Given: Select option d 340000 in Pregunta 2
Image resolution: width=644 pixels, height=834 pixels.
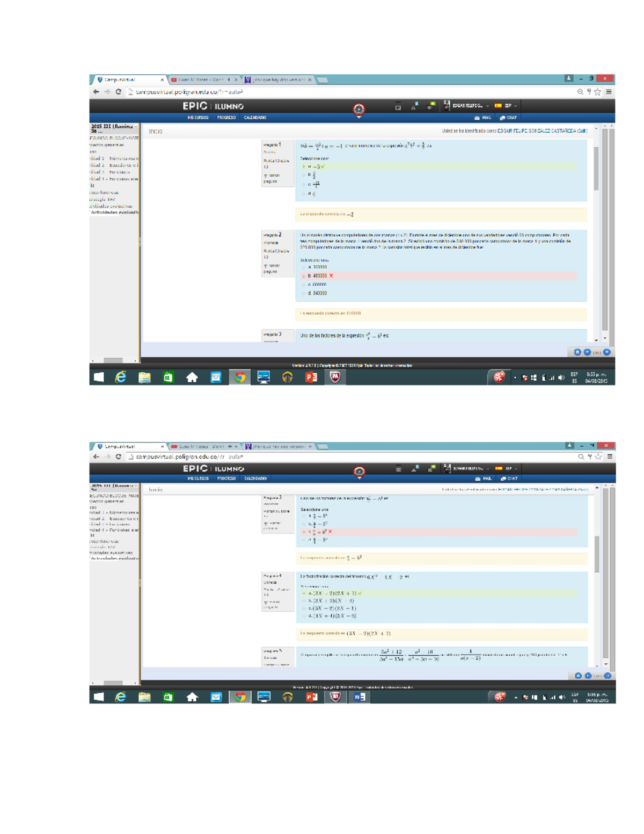Looking at the screenshot, I should click(x=304, y=293).
